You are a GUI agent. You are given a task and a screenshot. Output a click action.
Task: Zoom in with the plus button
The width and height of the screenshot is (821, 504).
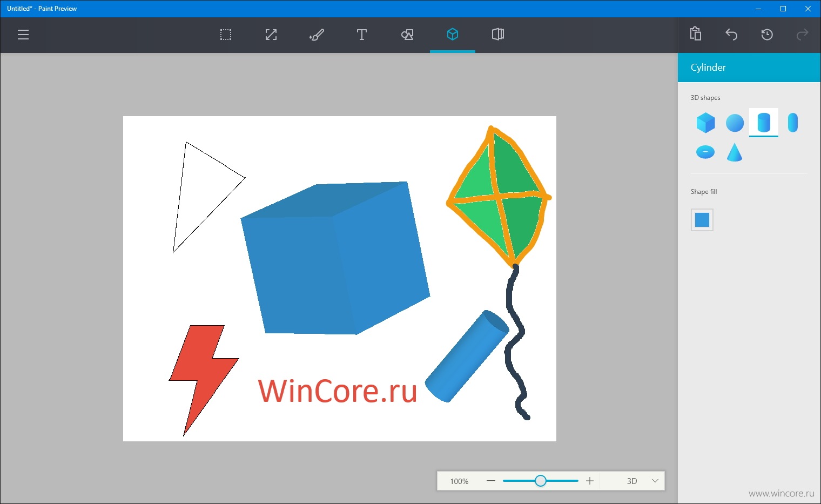590,481
